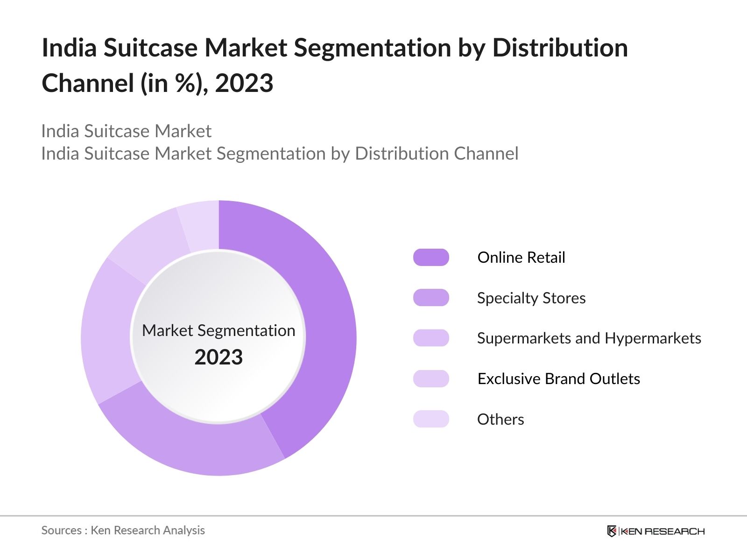Viewport: 747px width, 560px height.
Task: Click the Ken Research shield logo icon
Action: [x=612, y=531]
